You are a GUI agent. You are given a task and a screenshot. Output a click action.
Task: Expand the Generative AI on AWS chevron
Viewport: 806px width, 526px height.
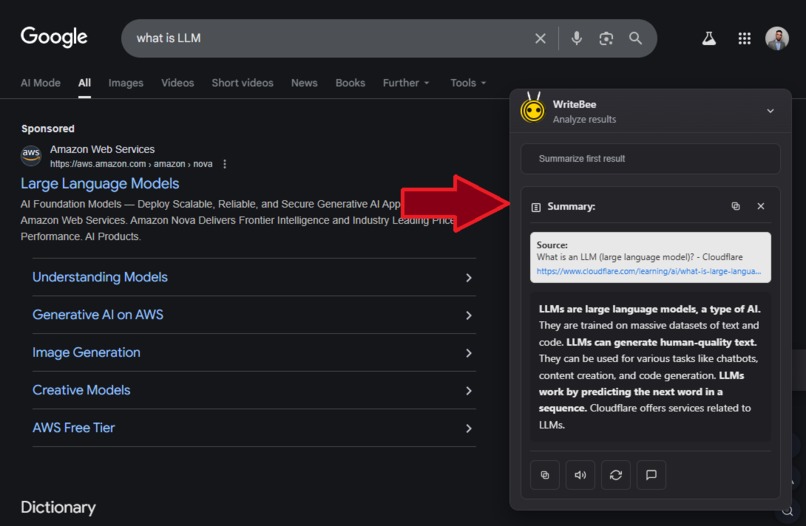point(468,315)
